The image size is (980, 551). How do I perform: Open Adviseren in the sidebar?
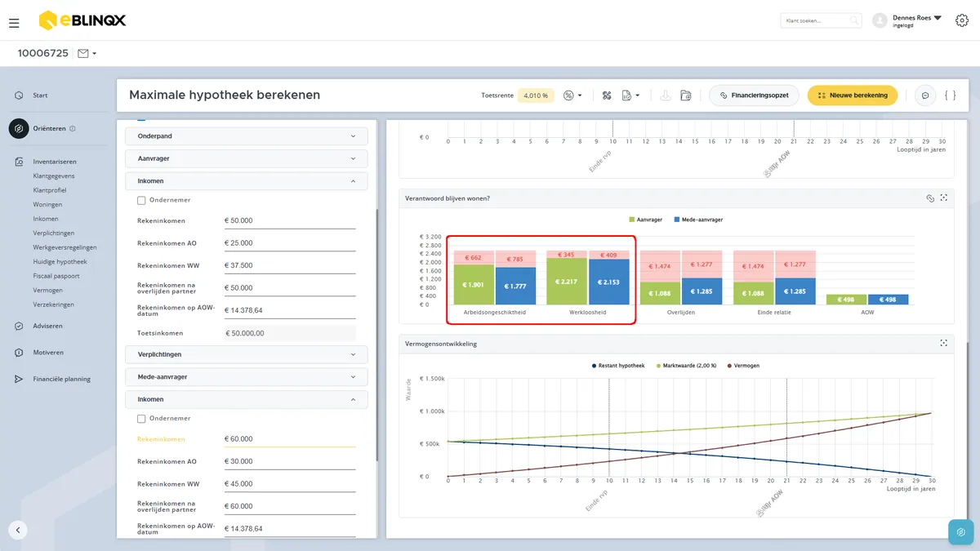click(47, 326)
